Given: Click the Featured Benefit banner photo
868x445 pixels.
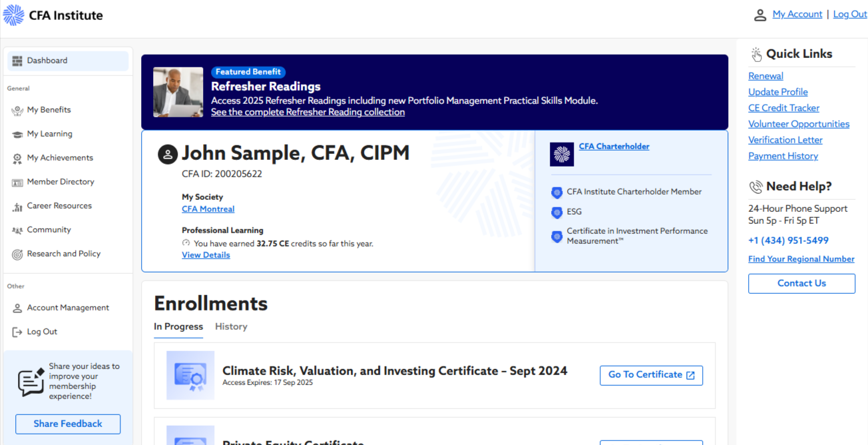Looking at the screenshot, I should 178,92.
